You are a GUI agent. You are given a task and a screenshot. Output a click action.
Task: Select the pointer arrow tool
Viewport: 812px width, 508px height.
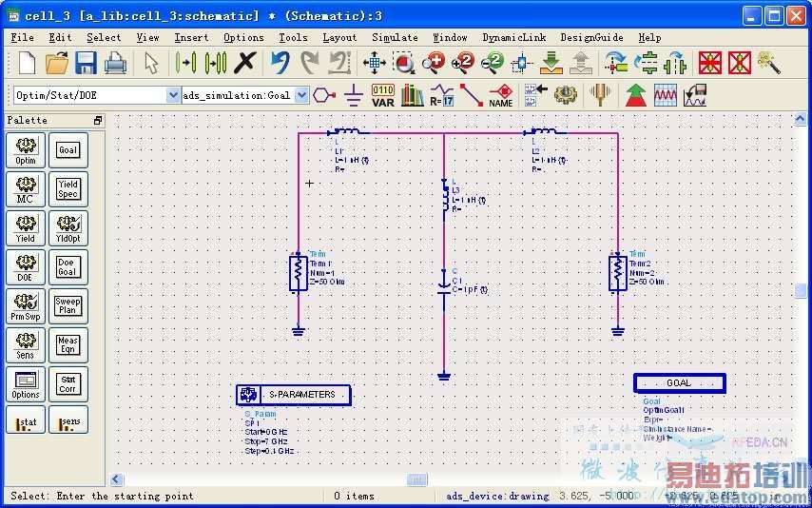151,63
